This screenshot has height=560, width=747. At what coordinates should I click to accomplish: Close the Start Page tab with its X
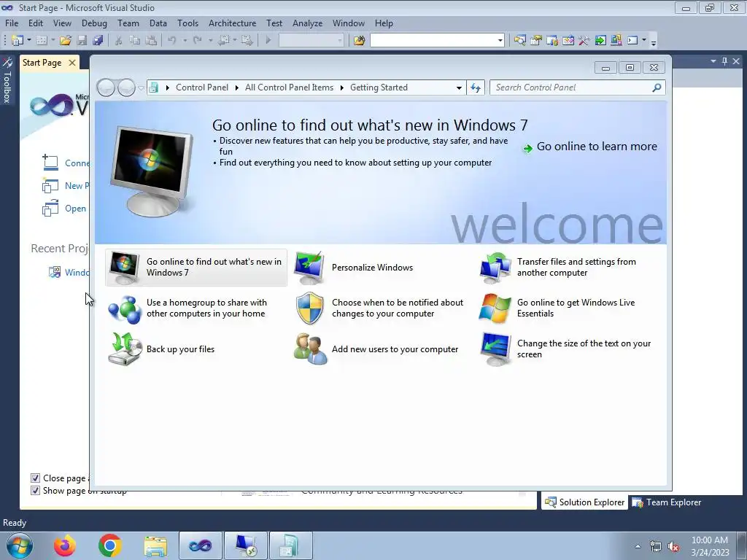(x=72, y=63)
